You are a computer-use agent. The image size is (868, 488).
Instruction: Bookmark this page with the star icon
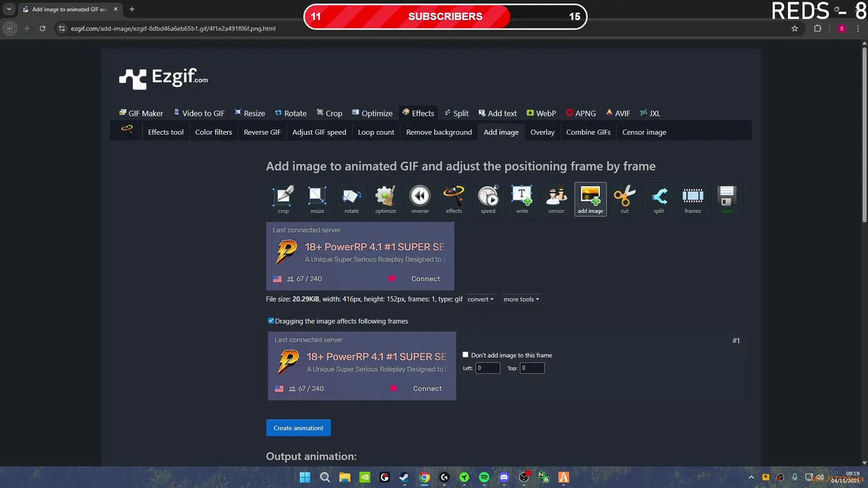tap(795, 28)
